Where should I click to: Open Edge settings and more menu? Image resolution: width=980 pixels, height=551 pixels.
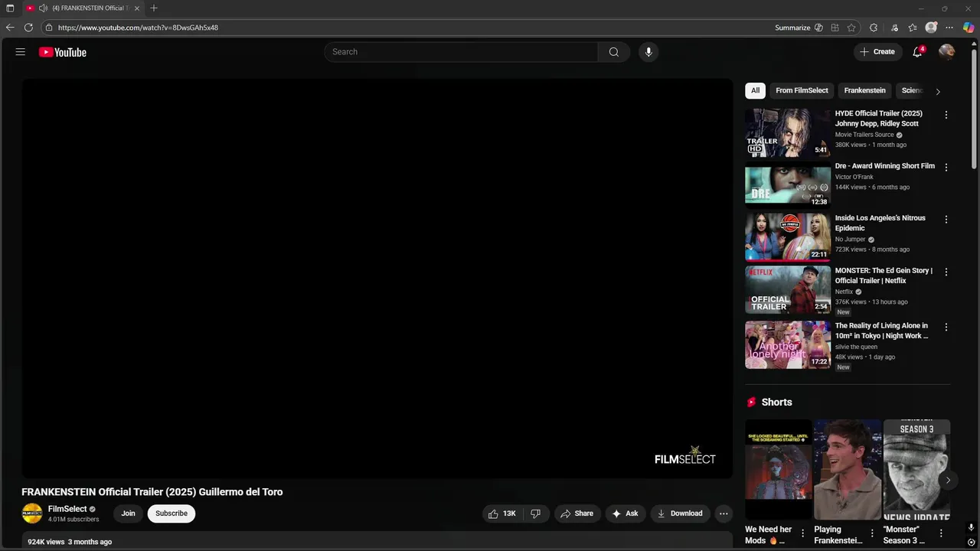[949, 28]
